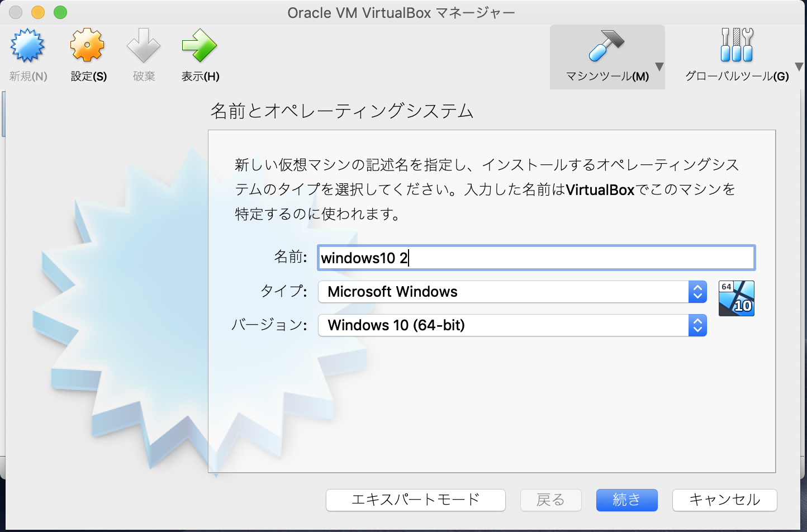807x532 pixels.
Task: Open the バージョン dropdown showing Windows 10 (64-bit)
Action: tap(512, 325)
